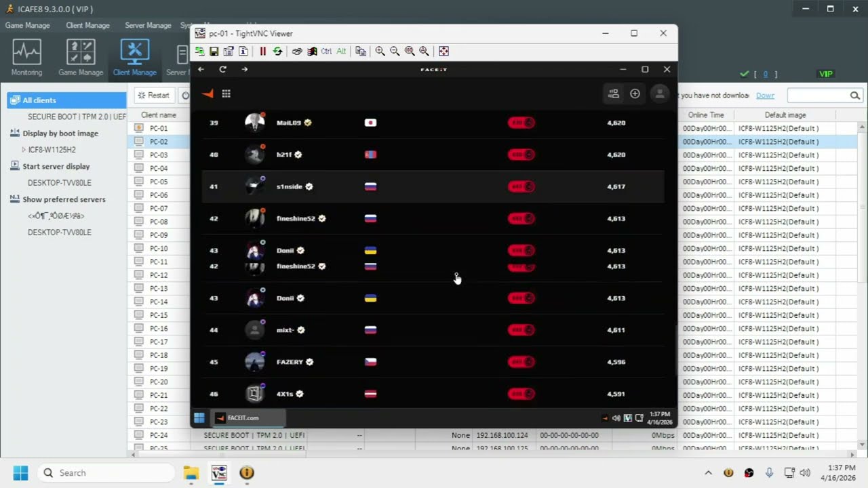Go back in the FACEIT app
The height and width of the screenshot is (488, 868).
(x=201, y=69)
